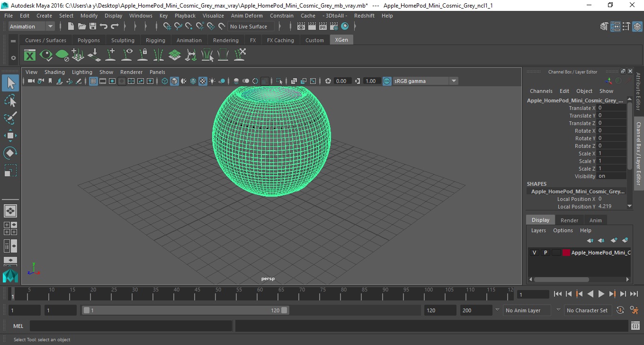Switch to the Anim layer tab
The width and height of the screenshot is (644, 345).
[595, 220]
